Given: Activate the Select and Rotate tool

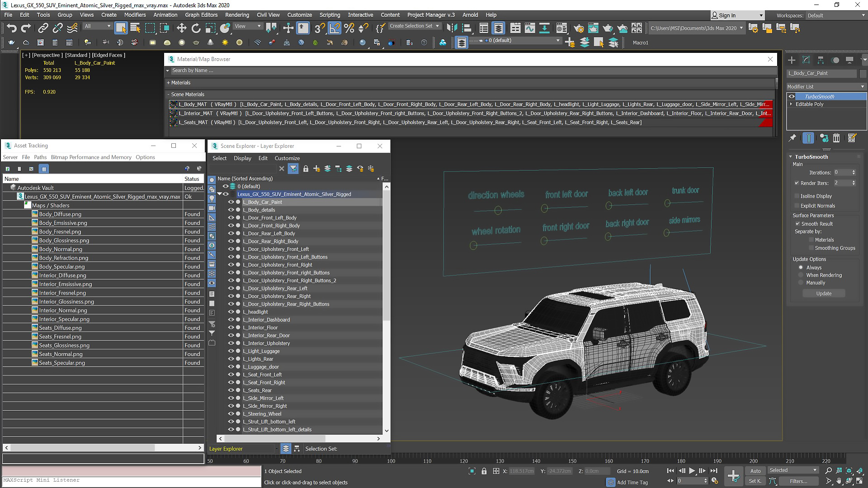Looking at the screenshot, I should [x=196, y=28].
